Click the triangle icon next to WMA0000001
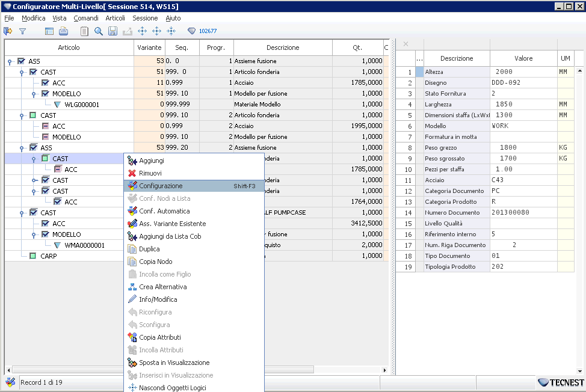 (x=57, y=245)
